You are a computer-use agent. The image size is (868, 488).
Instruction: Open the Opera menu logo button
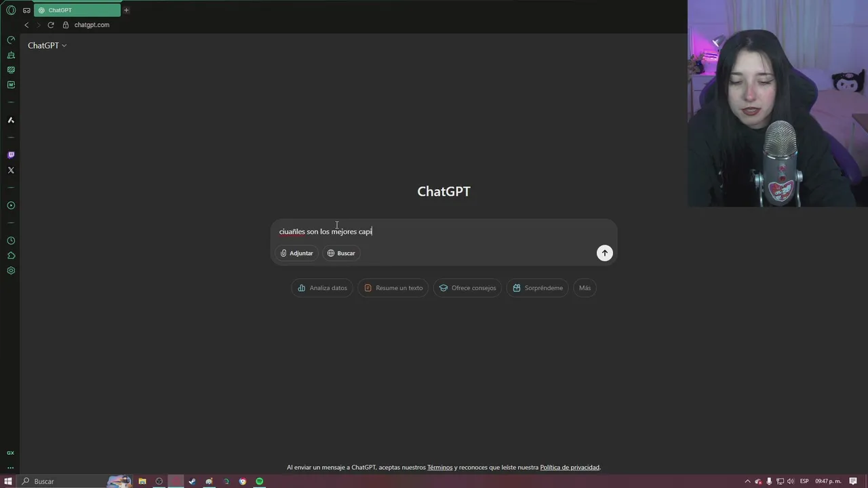11,10
